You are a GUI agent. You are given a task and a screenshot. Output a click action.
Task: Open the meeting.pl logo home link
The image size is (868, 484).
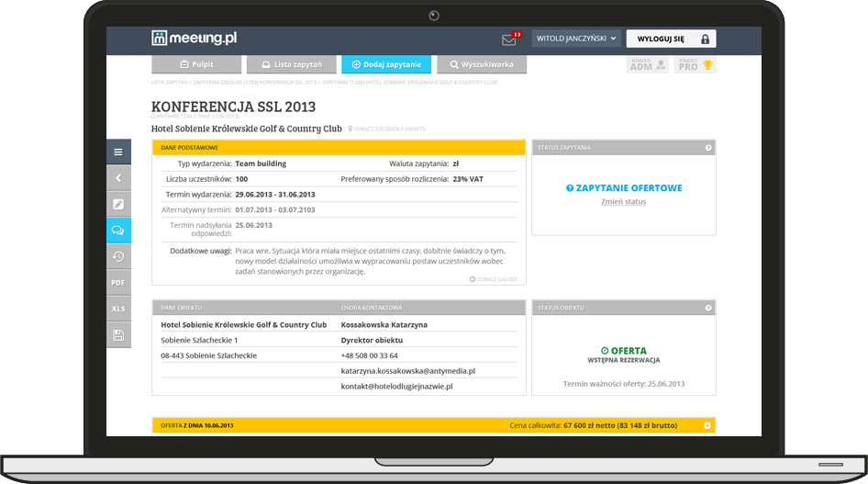[x=195, y=38]
